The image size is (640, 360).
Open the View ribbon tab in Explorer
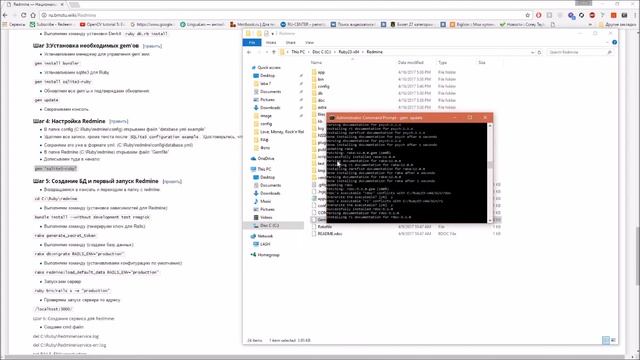click(309, 42)
